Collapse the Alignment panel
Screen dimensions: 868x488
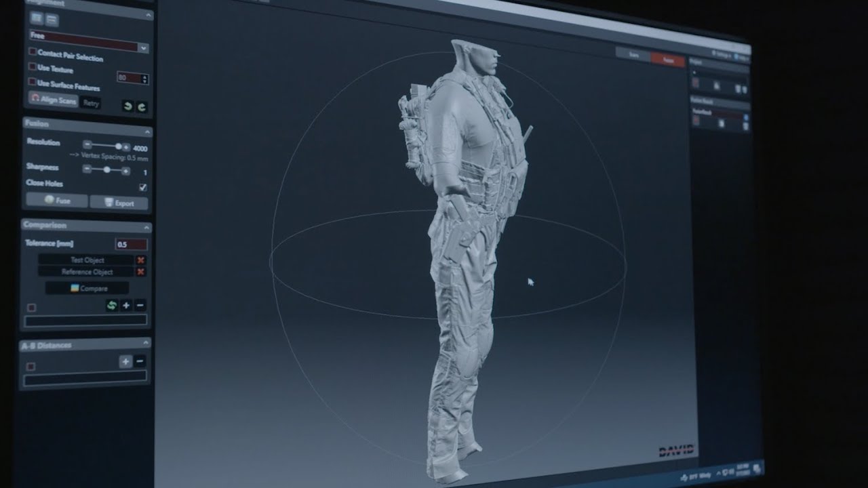148,15
